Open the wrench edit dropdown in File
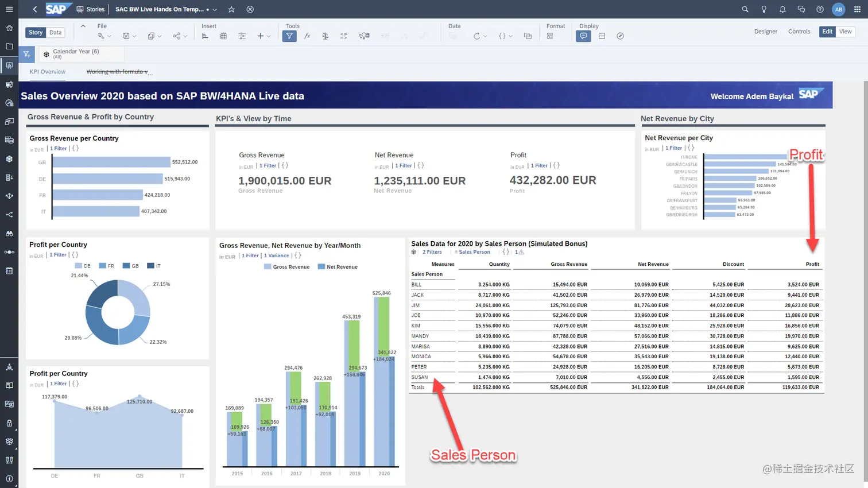Screen dimensions: 868x488 tap(104, 36)
